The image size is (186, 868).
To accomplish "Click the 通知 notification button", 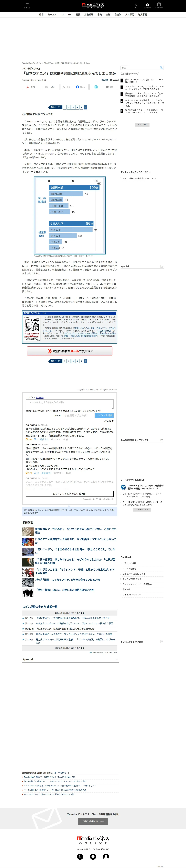I will point(51,87).
